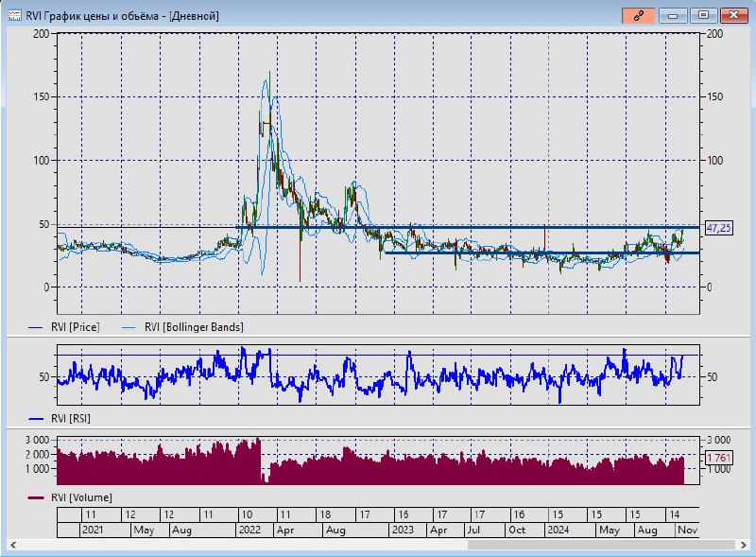Click the 1 761 volume value label

(719, 458)
